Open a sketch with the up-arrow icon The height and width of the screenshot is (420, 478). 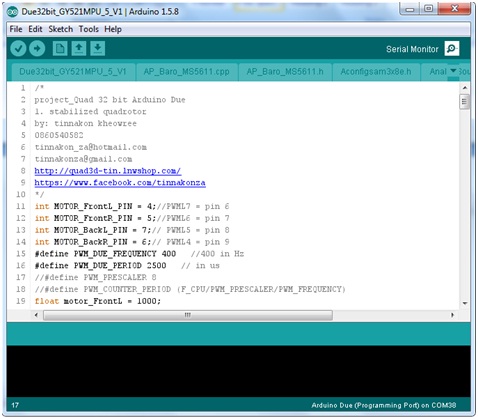pos(79,49)
